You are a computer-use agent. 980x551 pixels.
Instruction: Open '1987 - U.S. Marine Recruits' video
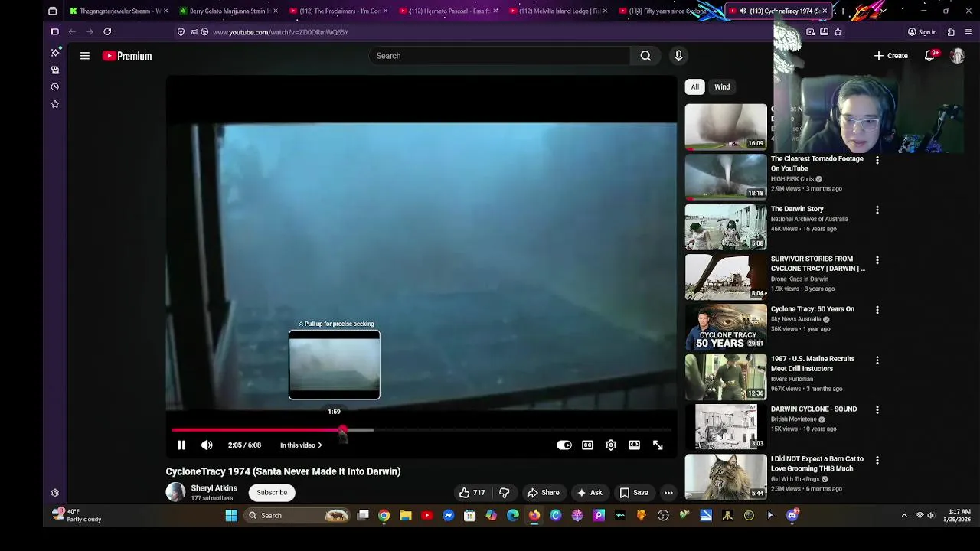coord(812,364)
